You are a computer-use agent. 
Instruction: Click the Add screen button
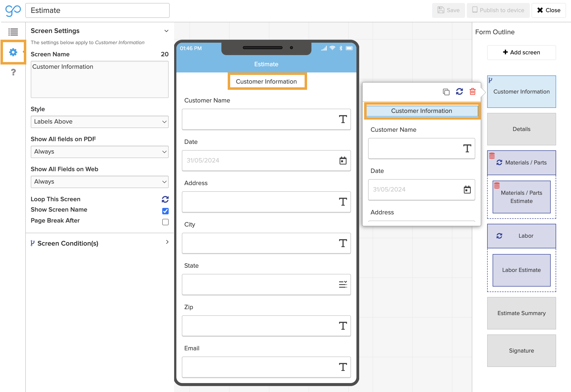coord(521,52)
